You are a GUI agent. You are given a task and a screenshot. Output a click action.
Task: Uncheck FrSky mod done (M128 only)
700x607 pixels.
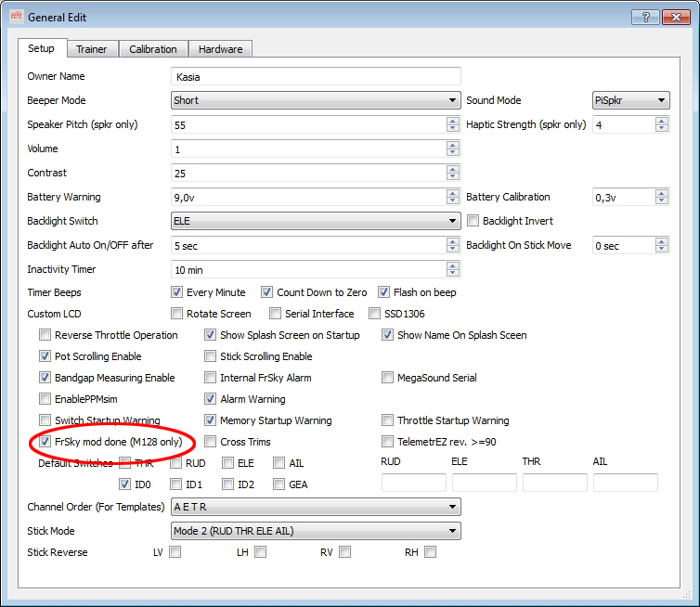[x=45, y=442]
